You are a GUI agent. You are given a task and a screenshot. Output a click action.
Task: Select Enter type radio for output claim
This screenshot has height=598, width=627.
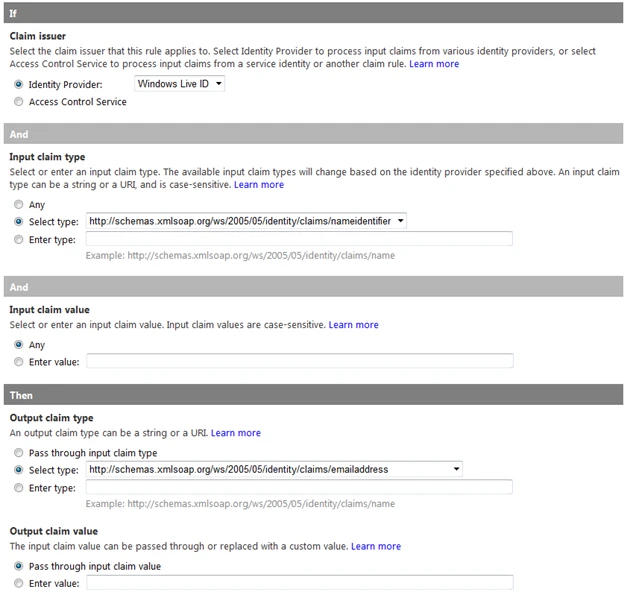click(x=18, y=488)
